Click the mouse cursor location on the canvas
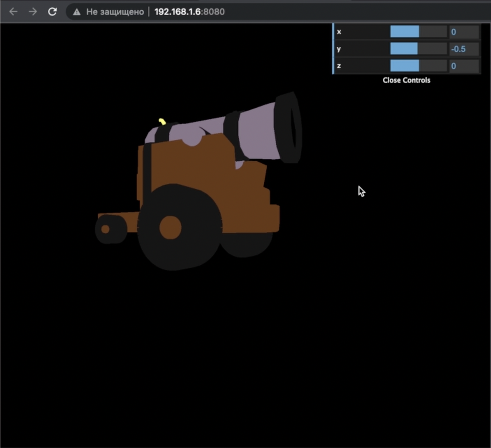This screenshot has height=448, width=491. (x=361, y=191)
